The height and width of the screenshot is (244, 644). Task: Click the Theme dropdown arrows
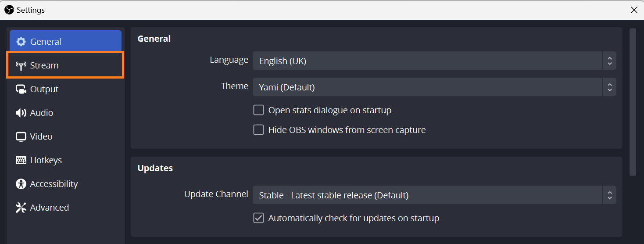(x=609, y=87)
